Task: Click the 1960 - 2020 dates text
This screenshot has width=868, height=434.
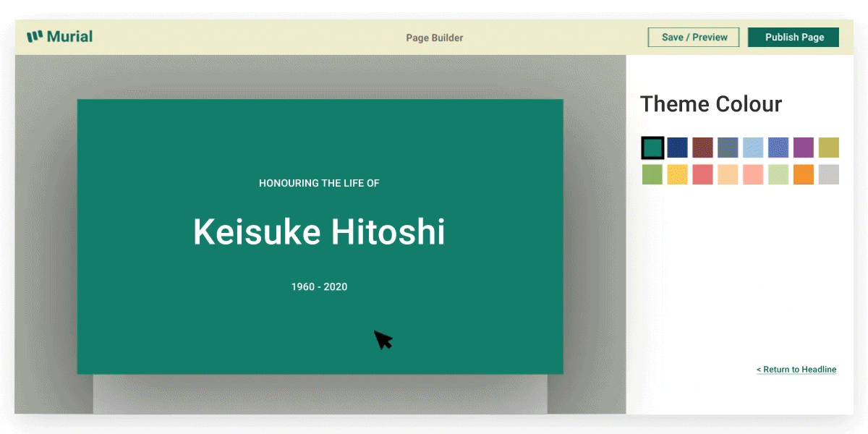Action: 319,287
